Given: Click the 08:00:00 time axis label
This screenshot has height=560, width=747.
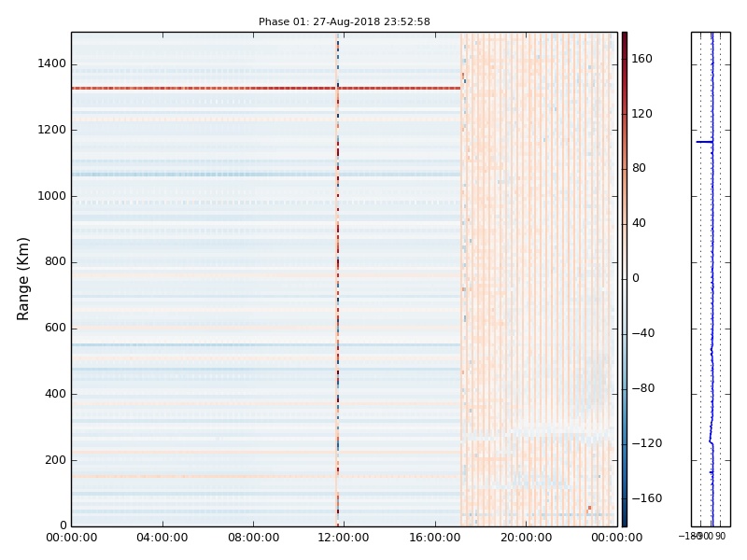Looking at the screenshot, I should pyautogui.click(x=253, y=539).
